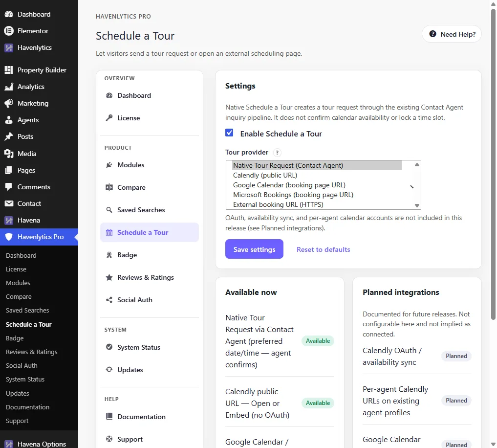Viewport: 497px width, 448px height.
Task: Click the Modules plug icon
Action: click(109, 165)
